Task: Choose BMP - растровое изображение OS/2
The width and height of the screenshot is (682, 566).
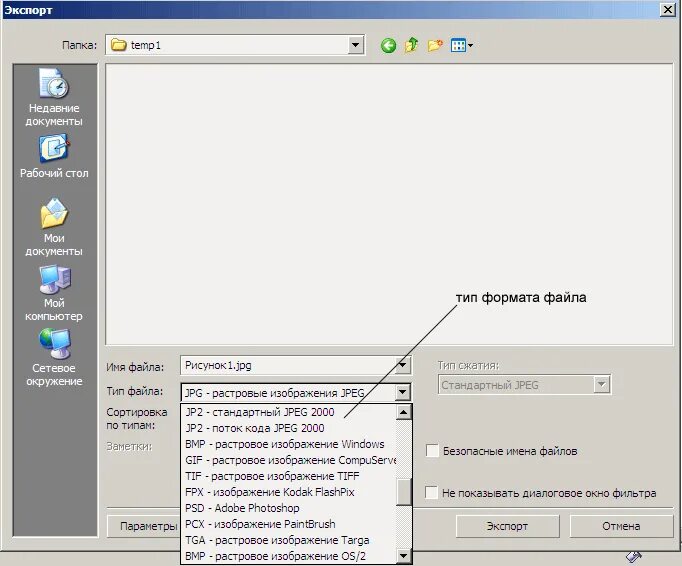Action: click(288, 556)
